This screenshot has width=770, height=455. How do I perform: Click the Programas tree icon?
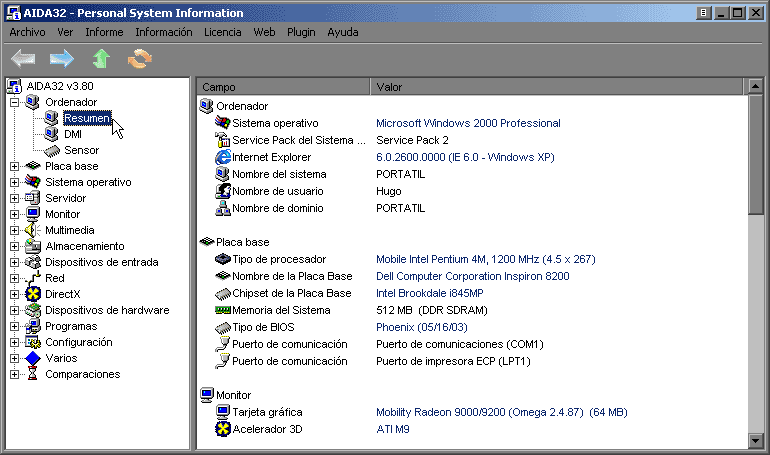pos(33,326)
